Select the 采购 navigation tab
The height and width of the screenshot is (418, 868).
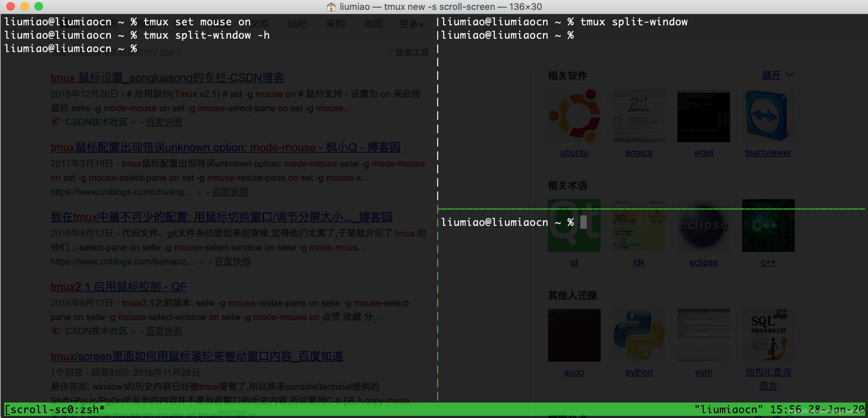[x=336, y=24]
